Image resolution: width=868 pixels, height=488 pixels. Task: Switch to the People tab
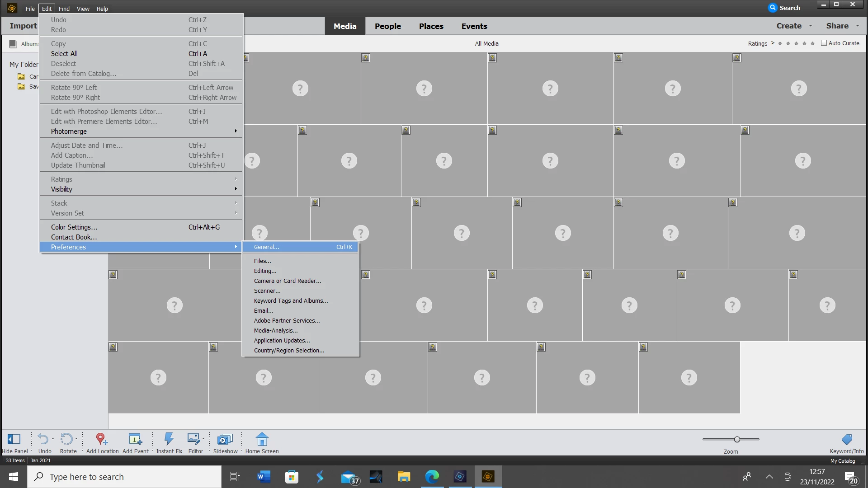click(387, 26)
